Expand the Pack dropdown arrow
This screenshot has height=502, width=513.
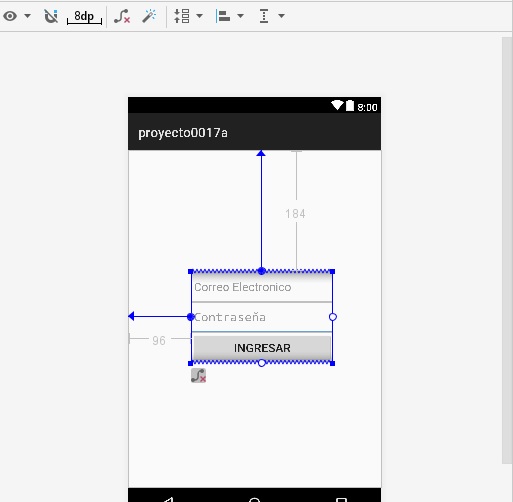point(200,16)
